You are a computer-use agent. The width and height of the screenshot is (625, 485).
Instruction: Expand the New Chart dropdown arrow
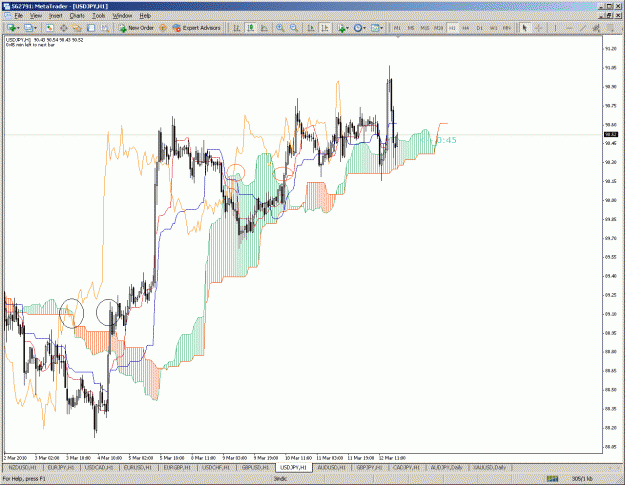coord(18,28)
